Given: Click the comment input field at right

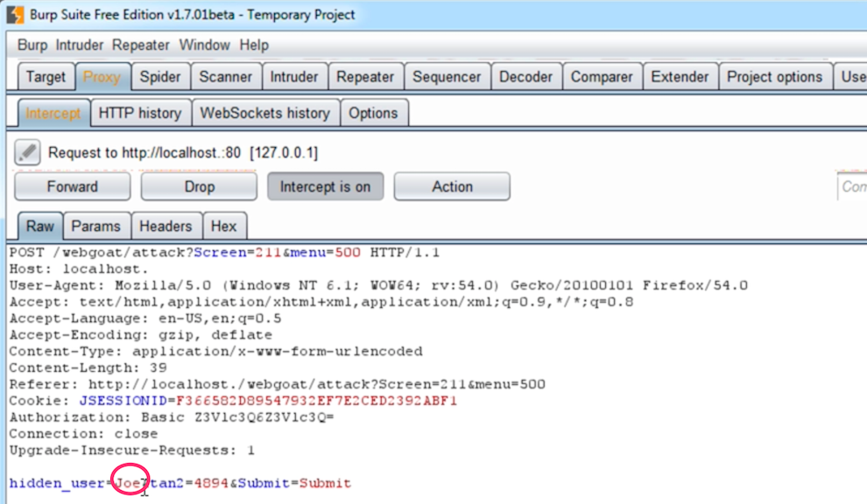Looking at the screenshot, I should (x=852, y=186).
